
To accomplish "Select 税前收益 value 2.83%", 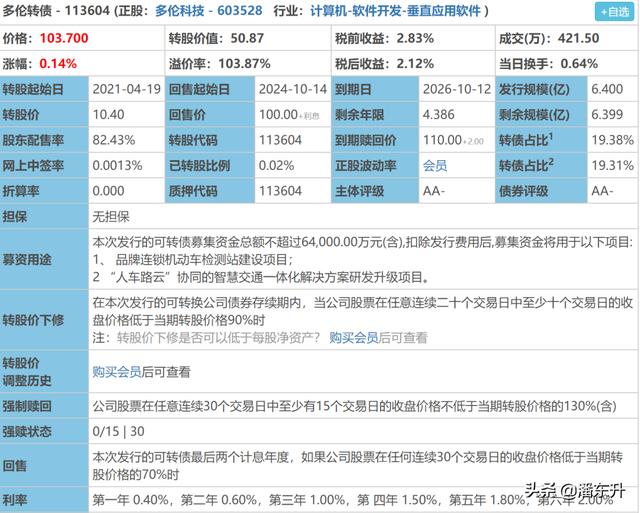I will click(415, 38).
